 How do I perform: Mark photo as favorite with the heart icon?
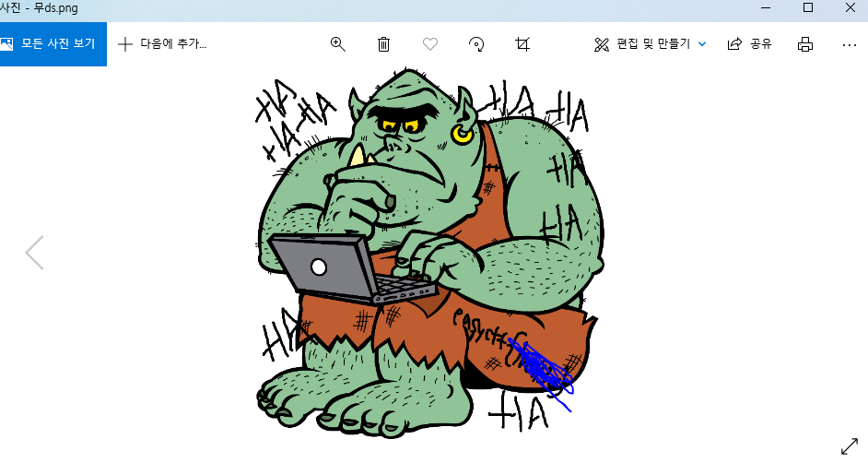pos(430,44)
